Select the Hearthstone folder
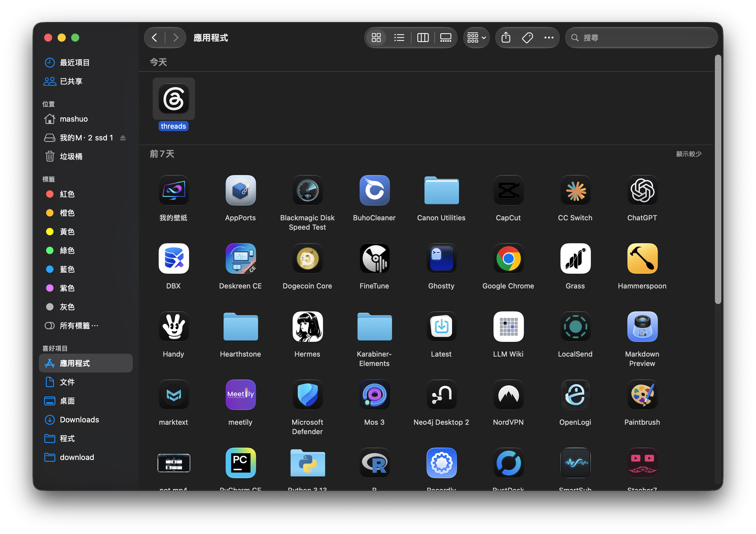 [240, 327]
